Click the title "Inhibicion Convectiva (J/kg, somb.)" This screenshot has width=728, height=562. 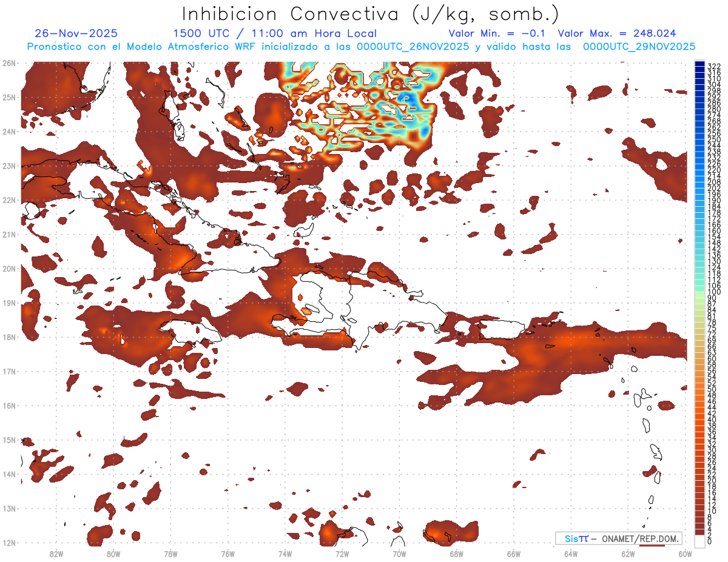[371, 13]
